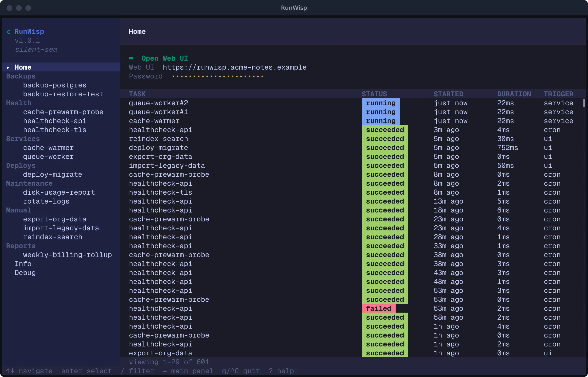This screenshot has height=377, width=588.
Task: Go to the Debug page
Action: [x=25, y=273]
